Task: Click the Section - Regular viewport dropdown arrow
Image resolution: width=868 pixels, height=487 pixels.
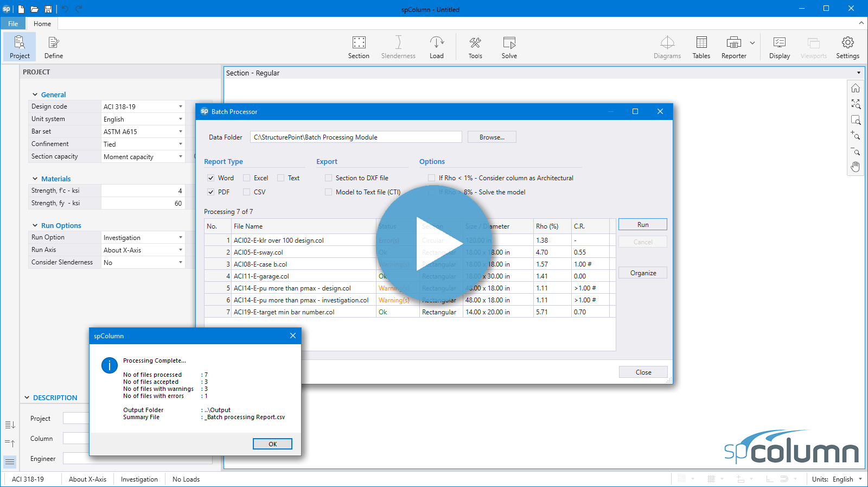Action: coord(858,73)
